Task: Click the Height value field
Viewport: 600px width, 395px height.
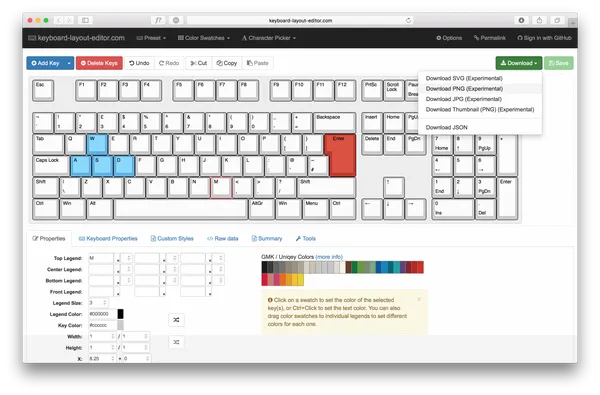Action: click(102, 348)
